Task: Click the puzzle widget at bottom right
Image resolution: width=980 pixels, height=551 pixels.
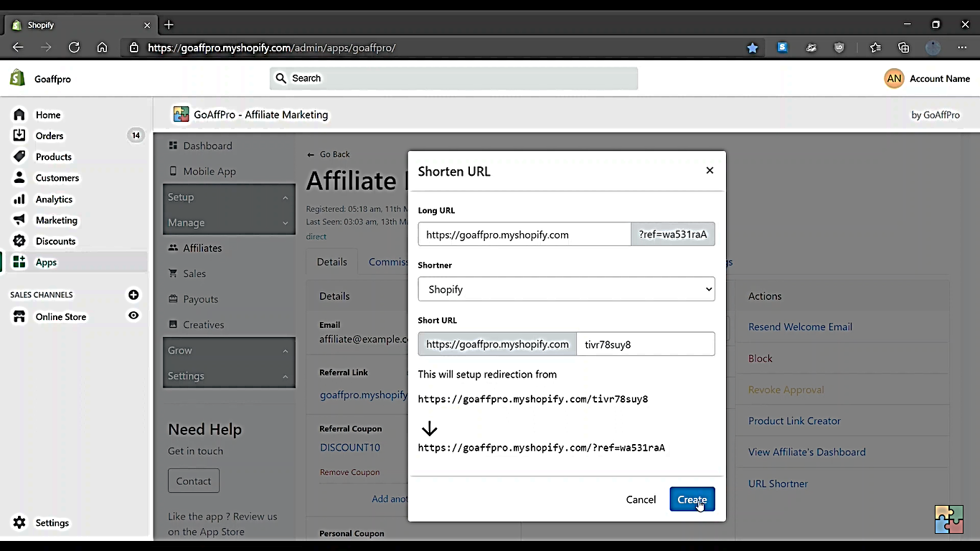Action: pyautogui.click(x=949, y=519)
